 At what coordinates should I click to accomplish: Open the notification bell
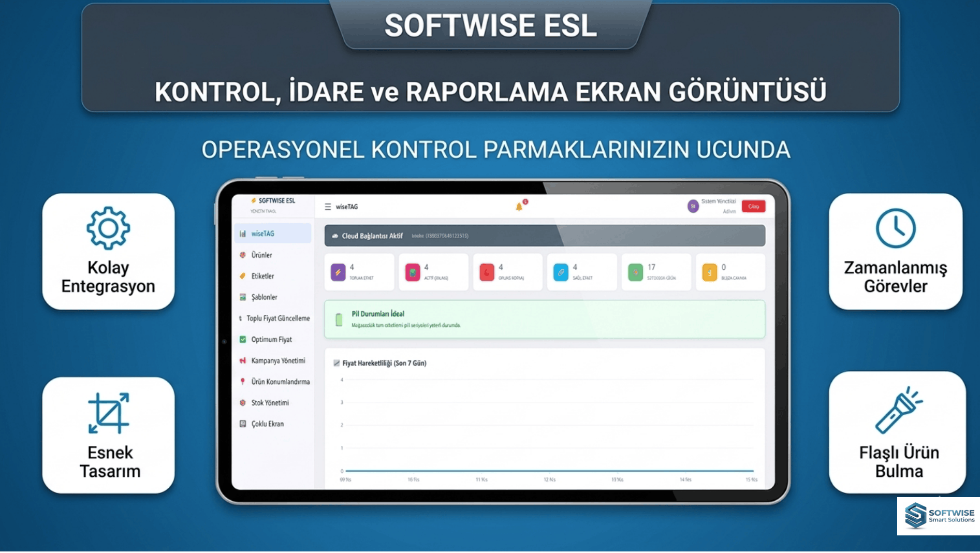pos(519,207)
